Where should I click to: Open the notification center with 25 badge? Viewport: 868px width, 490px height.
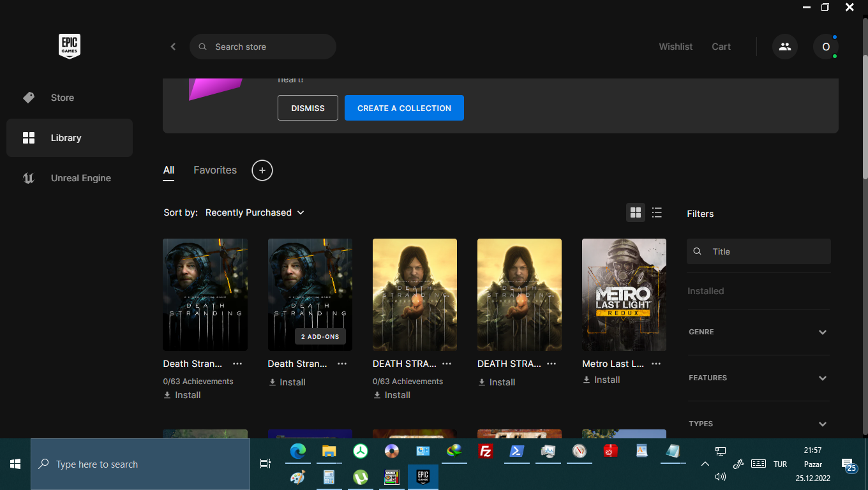(x=848, y=465)
